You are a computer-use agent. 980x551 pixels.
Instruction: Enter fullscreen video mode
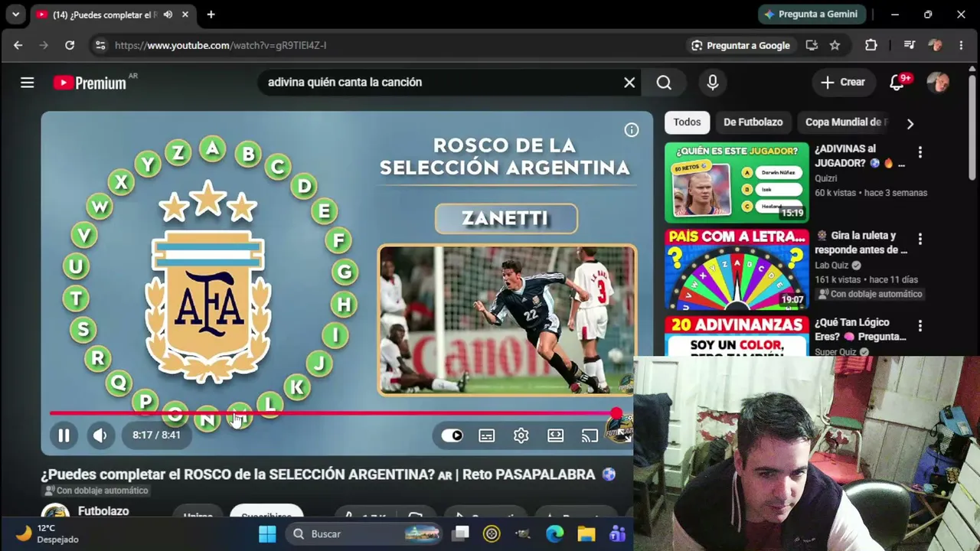pyautogui.click(x=623, y=435)
